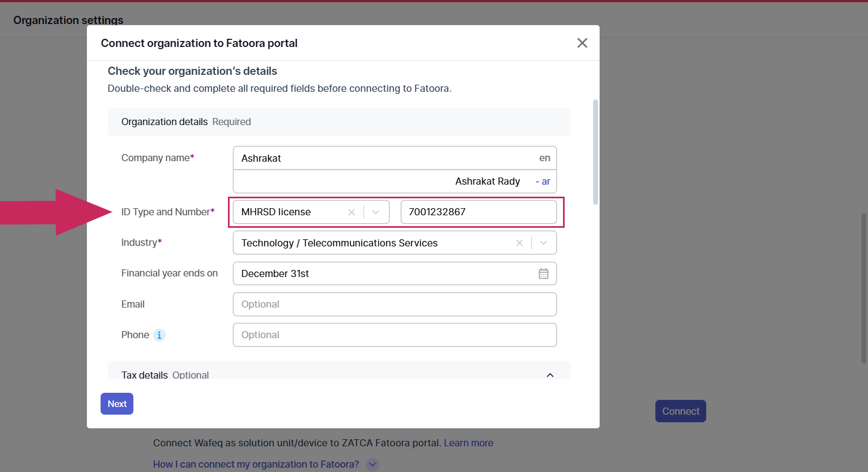This screenshot has height=472, width=868.
Task: Click the 'Company name' label
Action: pos(158,158)
